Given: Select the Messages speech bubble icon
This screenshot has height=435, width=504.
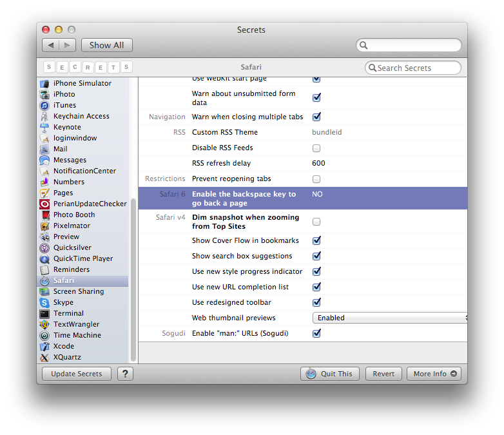Looking at the screenshot, I should pos(44,160).
